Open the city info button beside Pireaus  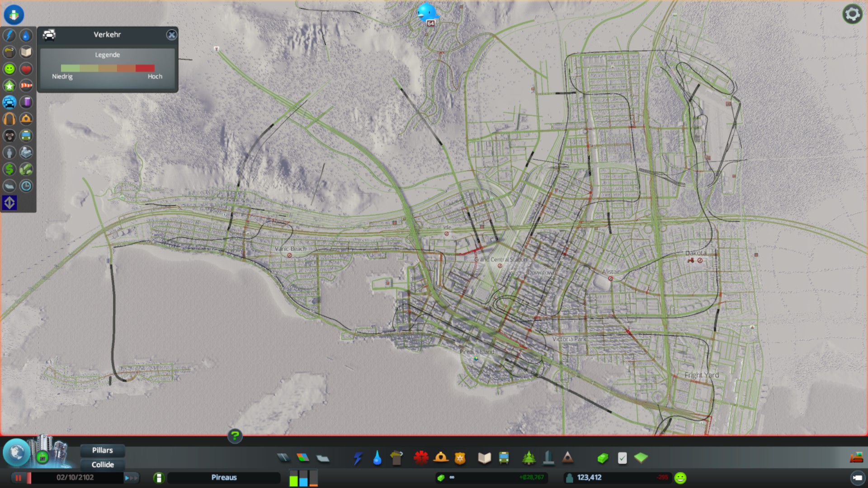(x=159, y=478)
